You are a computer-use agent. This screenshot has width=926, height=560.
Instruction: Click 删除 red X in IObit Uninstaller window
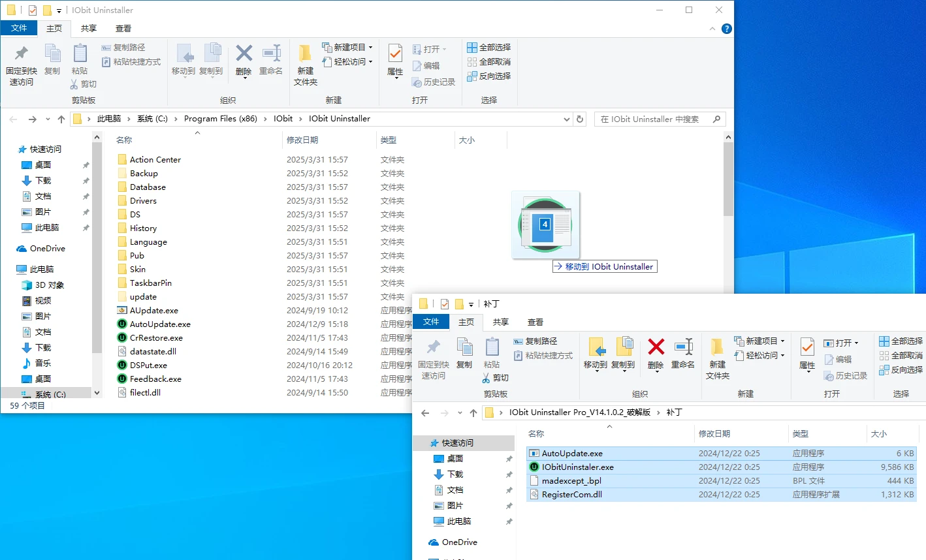point(244,61)
